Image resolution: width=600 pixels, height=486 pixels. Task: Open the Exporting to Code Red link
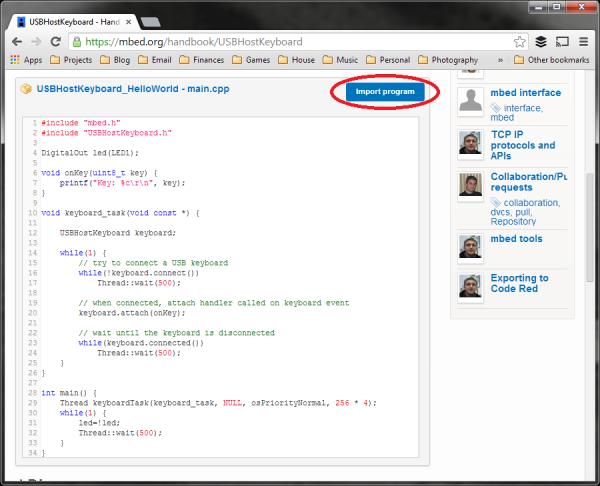point(519,283)
